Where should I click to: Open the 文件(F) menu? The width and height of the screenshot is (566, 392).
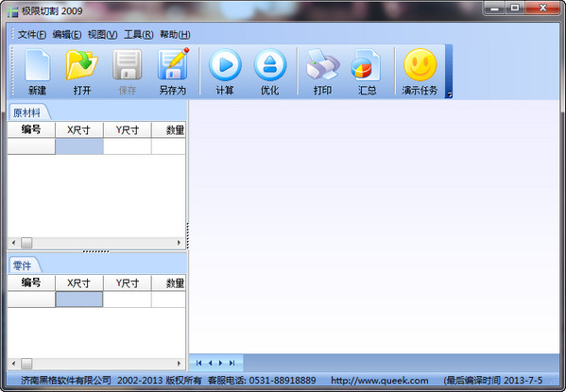tap(32, 35)
